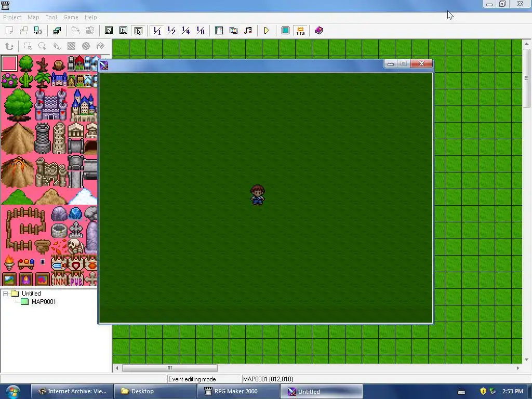This screenshot has height=399, width=532.
Task: Open the Database editor icon
Action: tap(219, 31)
